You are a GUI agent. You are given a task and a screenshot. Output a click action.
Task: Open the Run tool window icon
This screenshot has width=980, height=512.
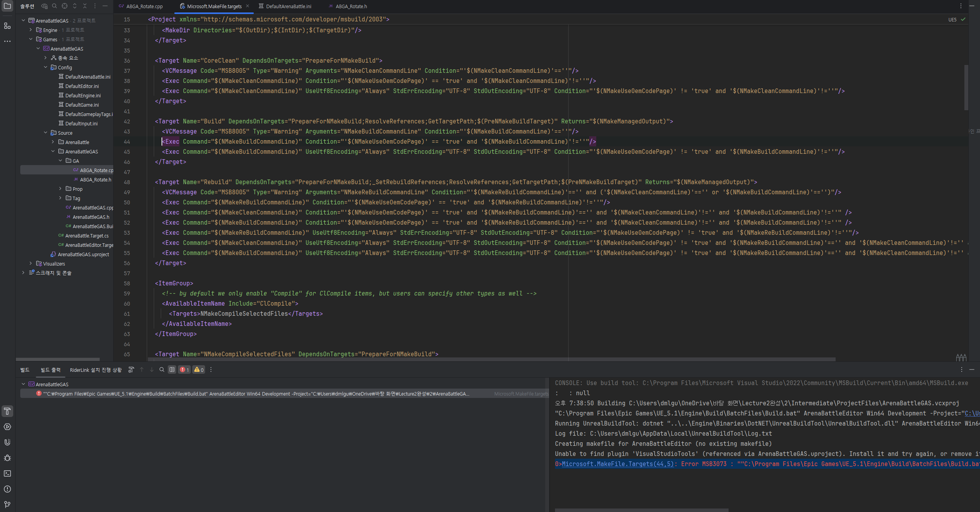pyautogui.click(x=7, y=427)
